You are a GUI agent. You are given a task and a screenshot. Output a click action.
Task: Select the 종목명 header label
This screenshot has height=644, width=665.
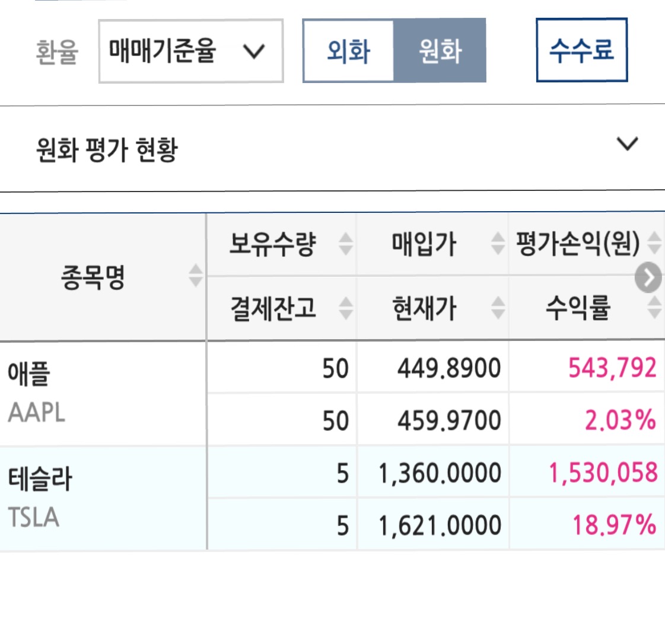click(x=93, y=277)
